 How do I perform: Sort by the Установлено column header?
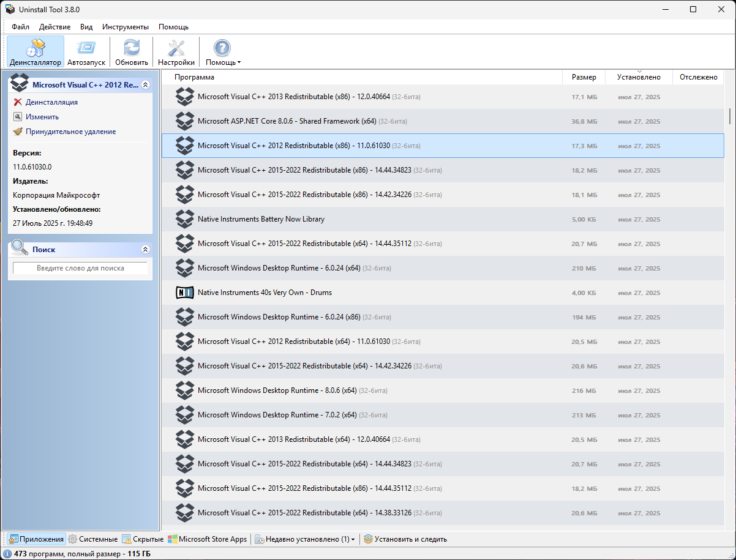coord(639,77)
